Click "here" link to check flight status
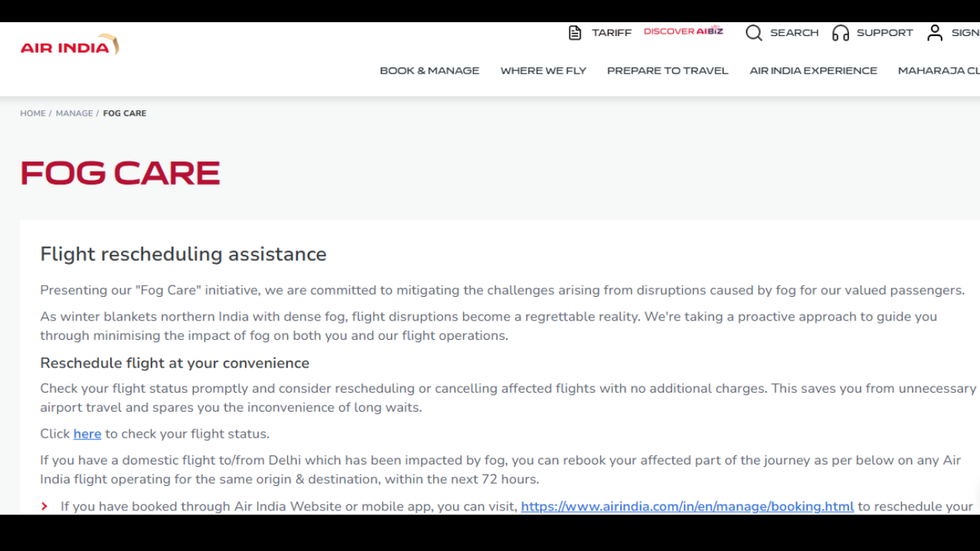The height and width of the screenshot is (551, 980). coord(87,434)
